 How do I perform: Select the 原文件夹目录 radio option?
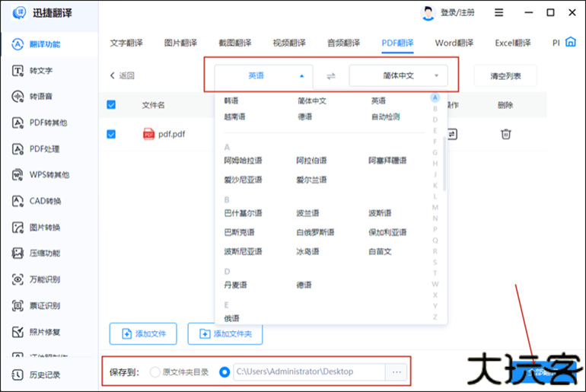[x=154, y=371]
